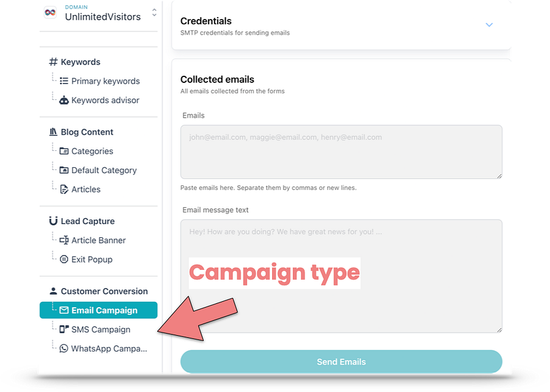Image resolution: width=550 pixels, height=392 pixels.
Task: Click the Exit Popup icon
Action: 64,259
